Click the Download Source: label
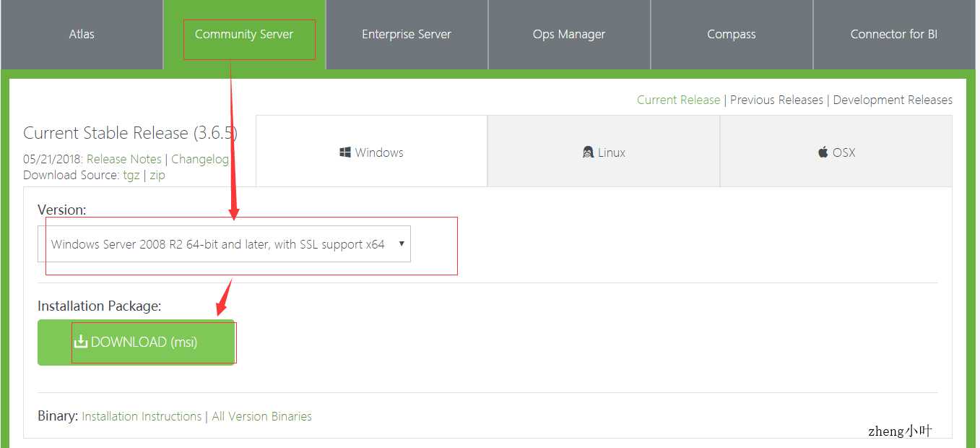980x448 pixels. click(x=71, y=176)
